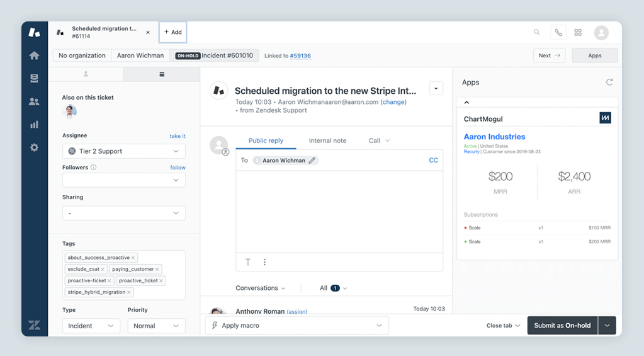Screen dimensions: 644x356
Task: Go to the Next ticket
Action: pos(549,55)
